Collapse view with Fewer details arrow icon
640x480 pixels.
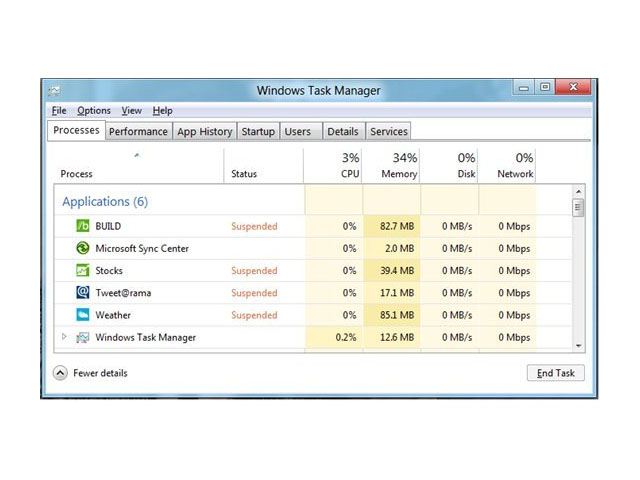(60, 373)
